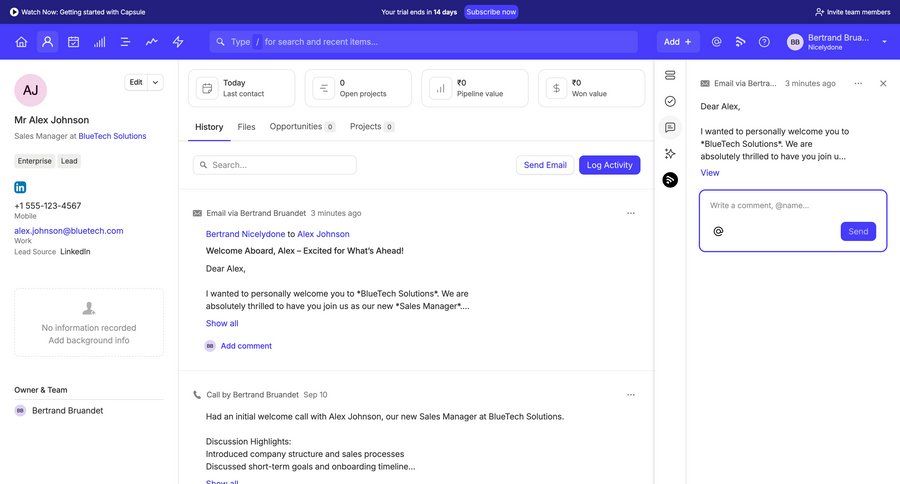Click the Pipeline value stat card

(475, 88)
